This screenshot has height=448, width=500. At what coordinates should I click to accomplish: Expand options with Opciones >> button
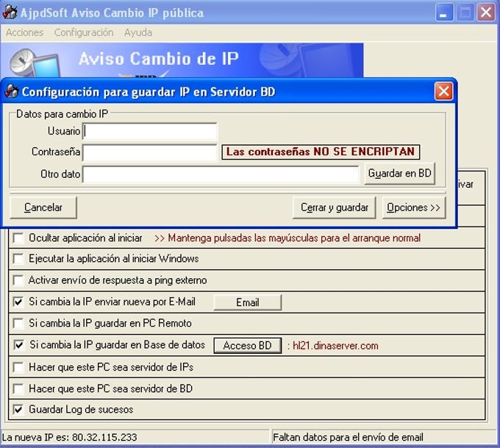pyautogui.click(x=413, y=207)
